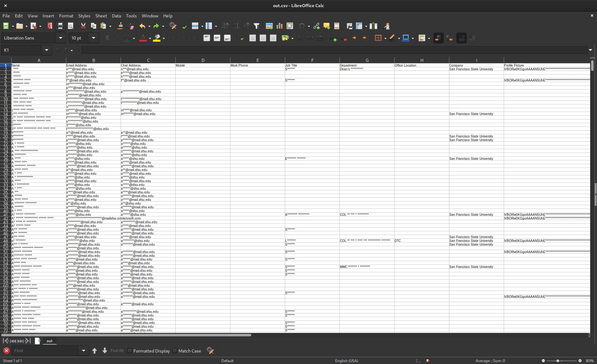Click the Find All button
597x364 pixels.
(117, 351)
